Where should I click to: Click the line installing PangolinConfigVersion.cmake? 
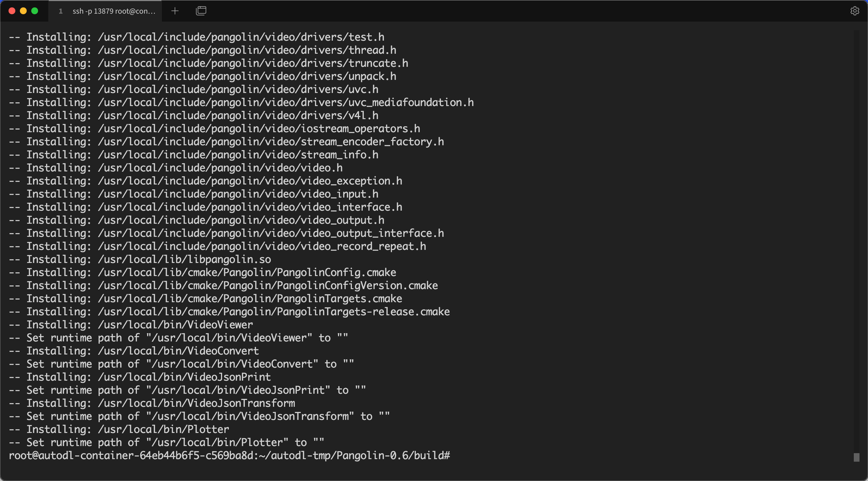(x=224, y=286)
